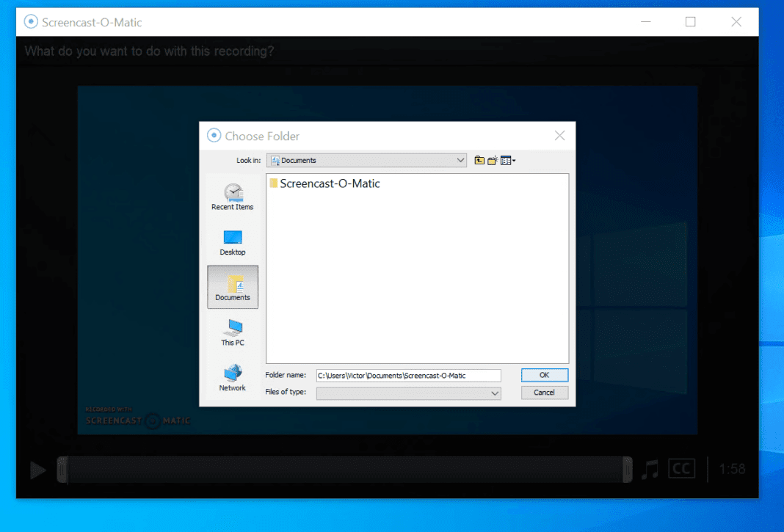
Task: Confirm the folder with OK button
Action: point(545,375)
